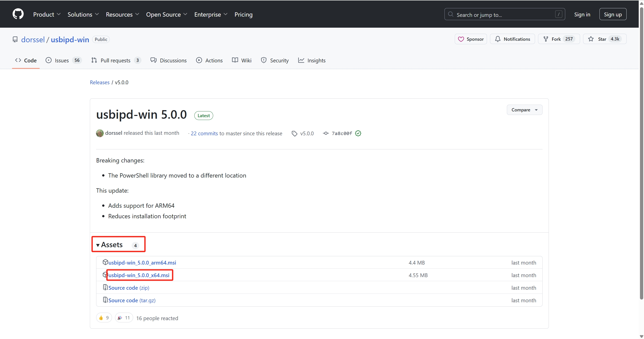The width and height of the screenshot is (644, 339).
Task: Click the party popper reaction button
Action: click(x=124, y=318)
